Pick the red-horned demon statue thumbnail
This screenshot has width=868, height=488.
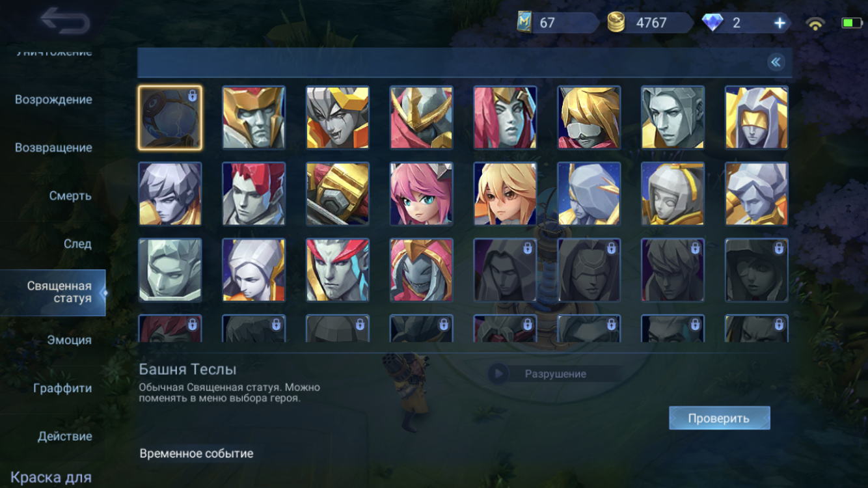pos(338,270)
